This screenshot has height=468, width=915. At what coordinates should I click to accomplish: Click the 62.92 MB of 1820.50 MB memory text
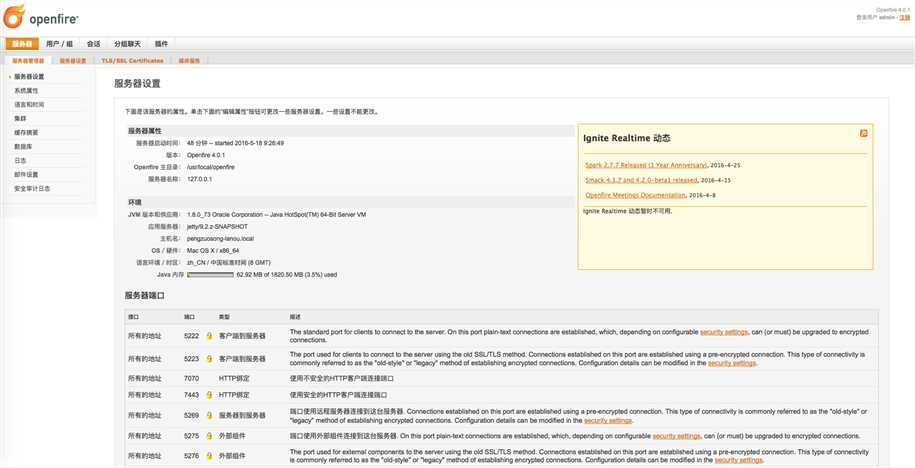click(x=287, y=274)
